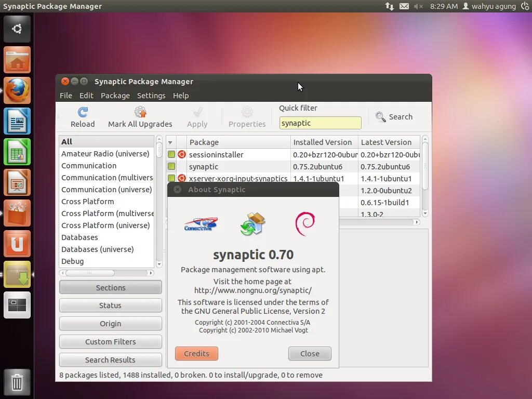Select Cross Platform section

[x=107, y=201]
